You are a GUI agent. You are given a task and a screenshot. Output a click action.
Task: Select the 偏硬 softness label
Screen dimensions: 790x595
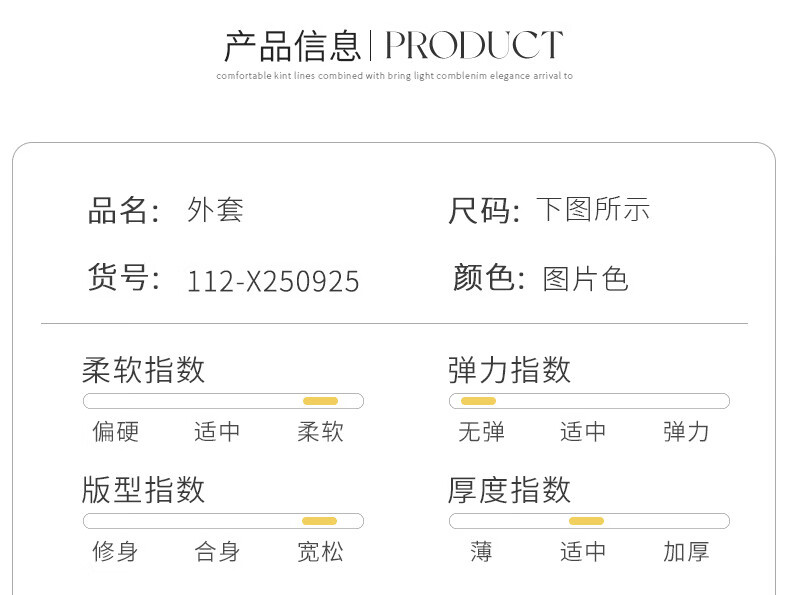coord(116,432)
